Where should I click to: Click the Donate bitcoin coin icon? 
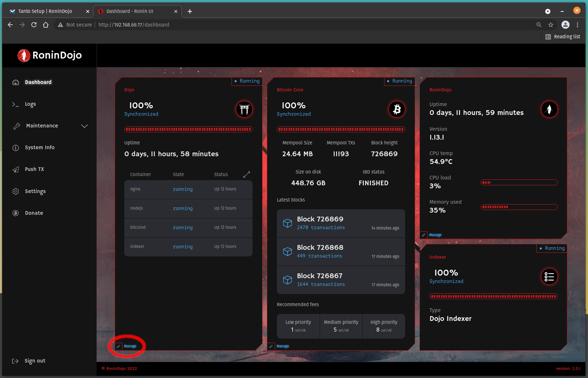[x=16, y=213]
